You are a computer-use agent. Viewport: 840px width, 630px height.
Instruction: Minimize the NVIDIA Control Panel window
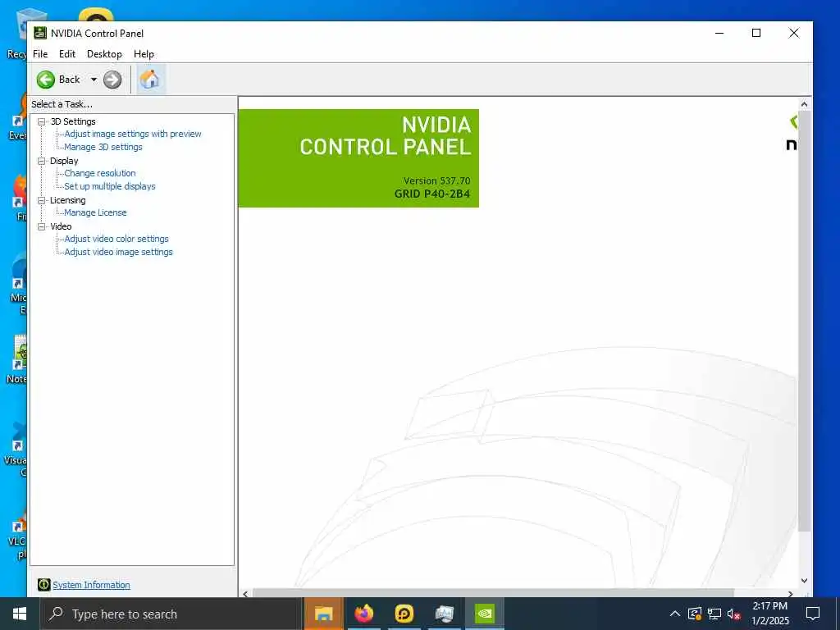click(719, 33)
